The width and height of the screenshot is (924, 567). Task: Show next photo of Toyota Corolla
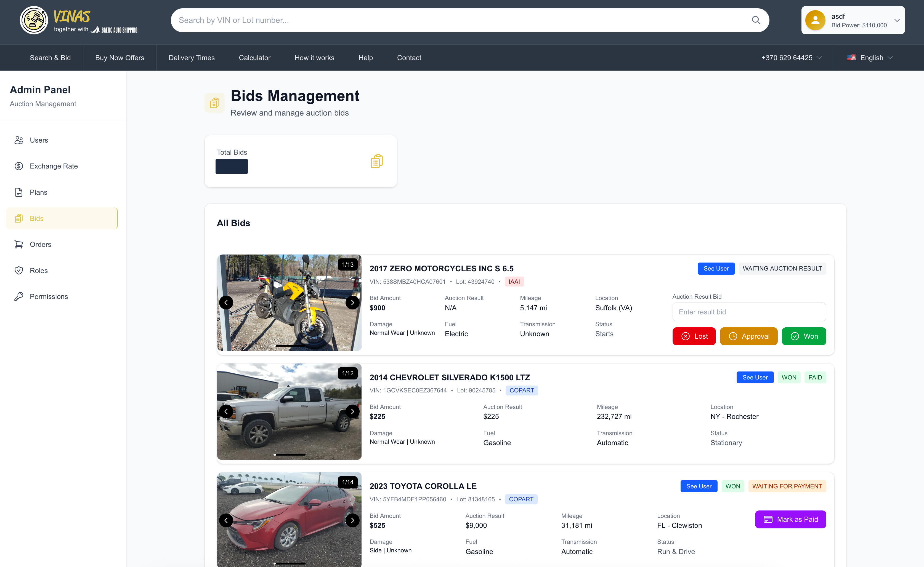352,520
